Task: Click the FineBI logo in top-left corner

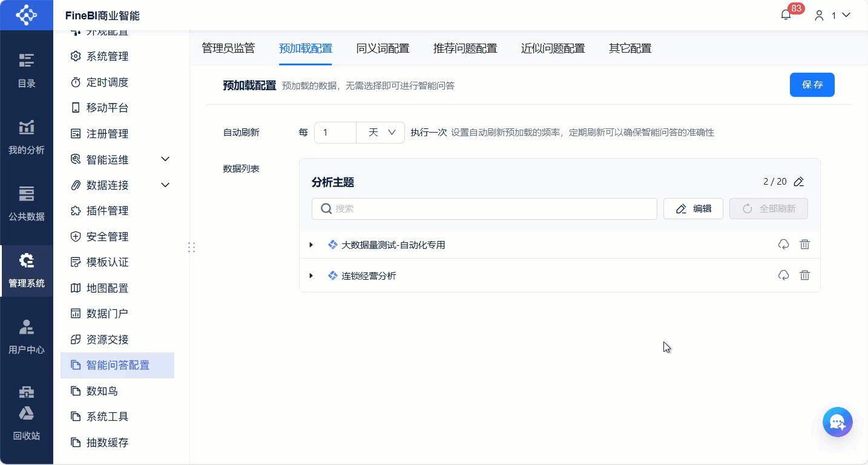Action: click(x=25, y=15)
